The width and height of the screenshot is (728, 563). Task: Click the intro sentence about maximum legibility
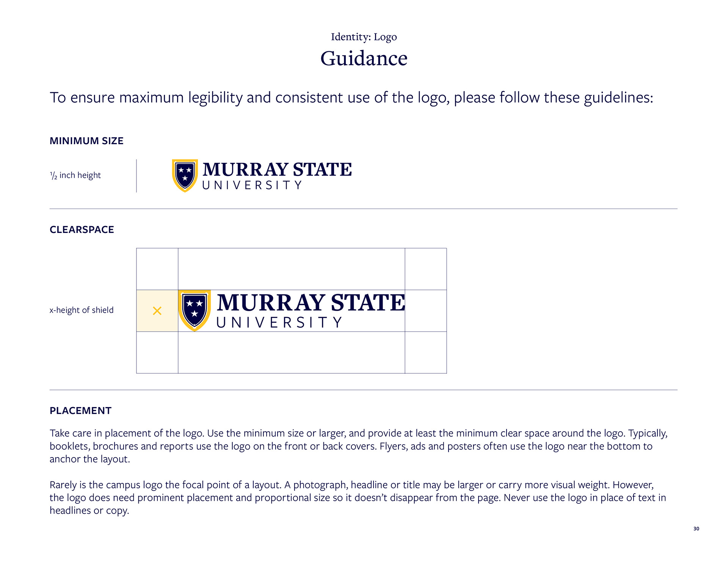351,98
